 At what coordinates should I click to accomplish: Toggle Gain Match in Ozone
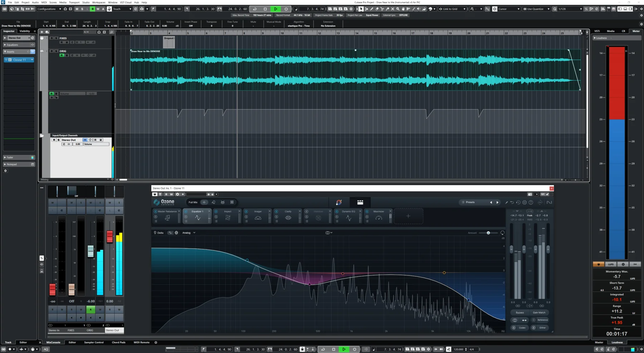click(539, 313)
